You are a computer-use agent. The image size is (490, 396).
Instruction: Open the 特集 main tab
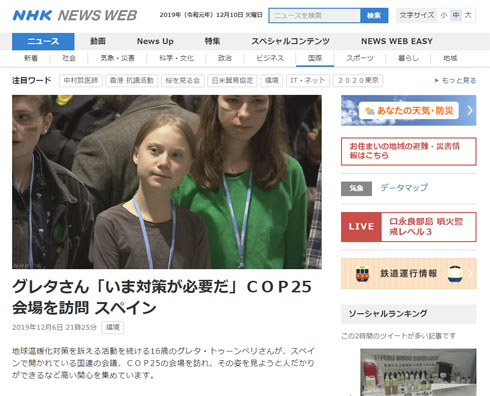click(x=212, y=41)
